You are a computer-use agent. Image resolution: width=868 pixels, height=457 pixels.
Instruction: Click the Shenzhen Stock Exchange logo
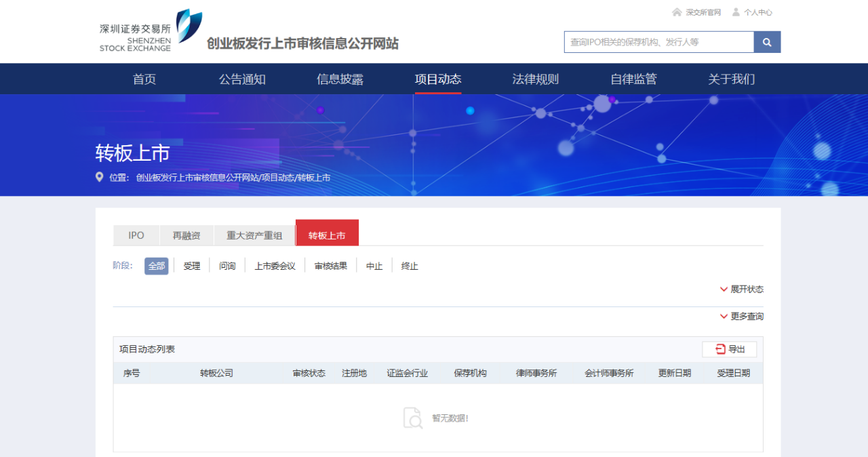(x=151, y=32)
